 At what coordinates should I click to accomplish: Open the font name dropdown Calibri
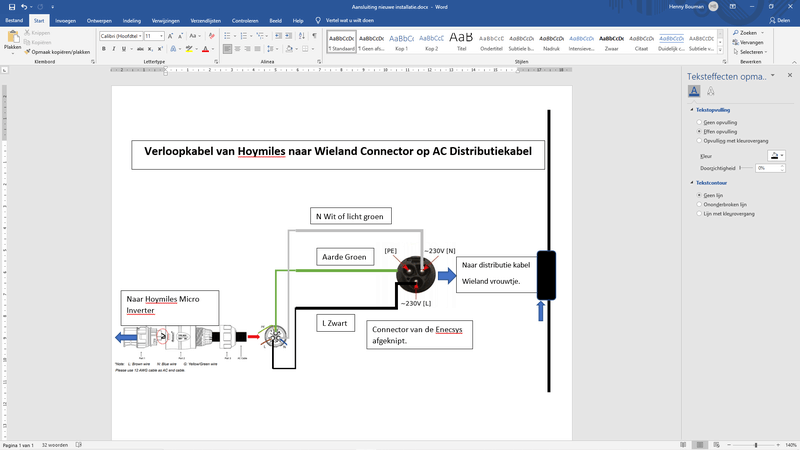click(x=140, y=36)
